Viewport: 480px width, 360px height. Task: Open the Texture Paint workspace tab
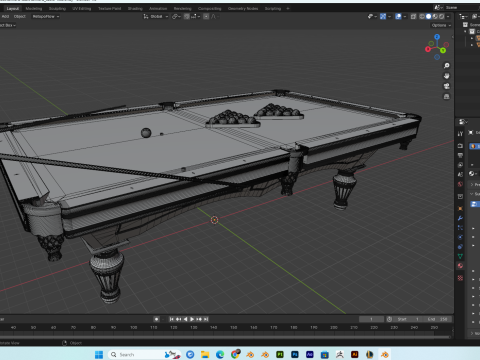tap(109, 8)
